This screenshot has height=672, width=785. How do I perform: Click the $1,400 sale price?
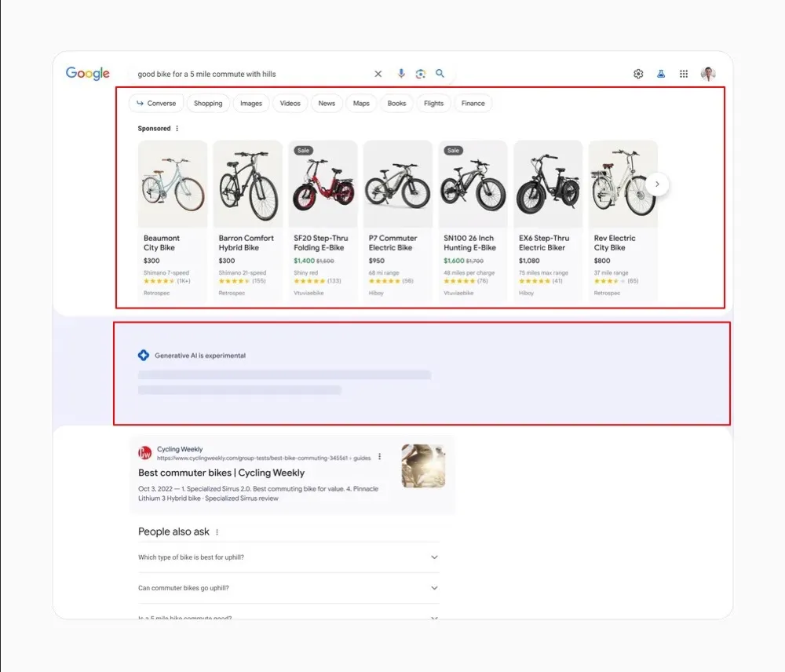pyautogui.click(x=304, y=261)
